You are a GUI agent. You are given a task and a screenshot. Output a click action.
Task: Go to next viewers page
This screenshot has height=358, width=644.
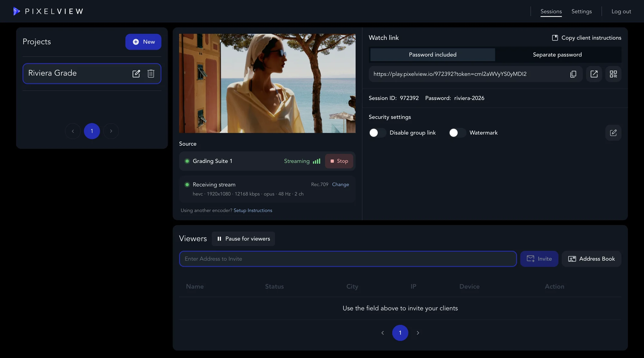pyautogui.click(x=418, y=333)
